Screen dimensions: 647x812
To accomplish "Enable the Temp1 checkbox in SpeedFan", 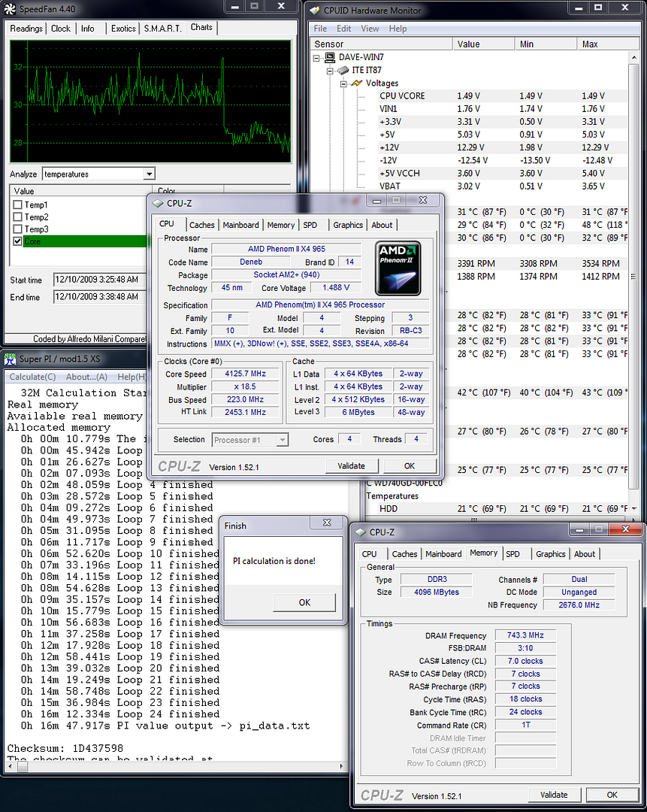I will (17, 205).
